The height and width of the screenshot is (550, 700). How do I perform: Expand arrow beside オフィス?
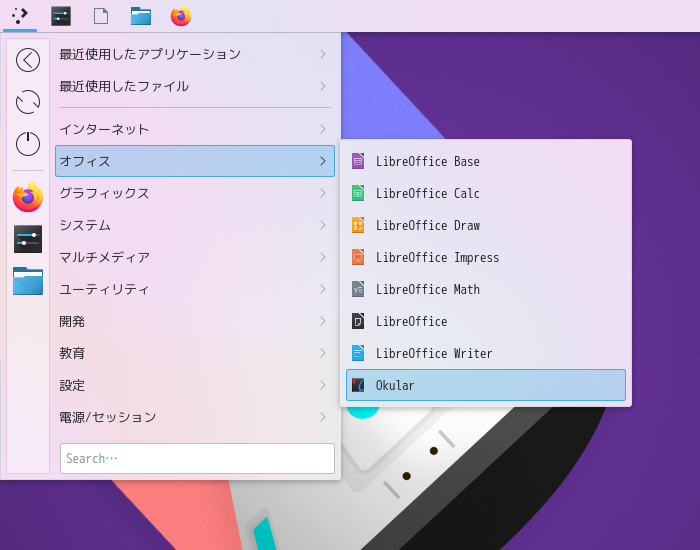click(323, 161)
